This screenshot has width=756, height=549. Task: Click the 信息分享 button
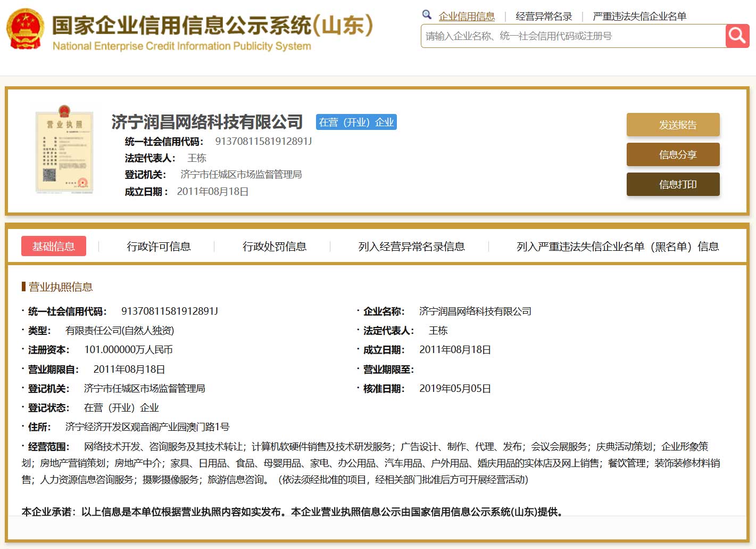[673, 154]
